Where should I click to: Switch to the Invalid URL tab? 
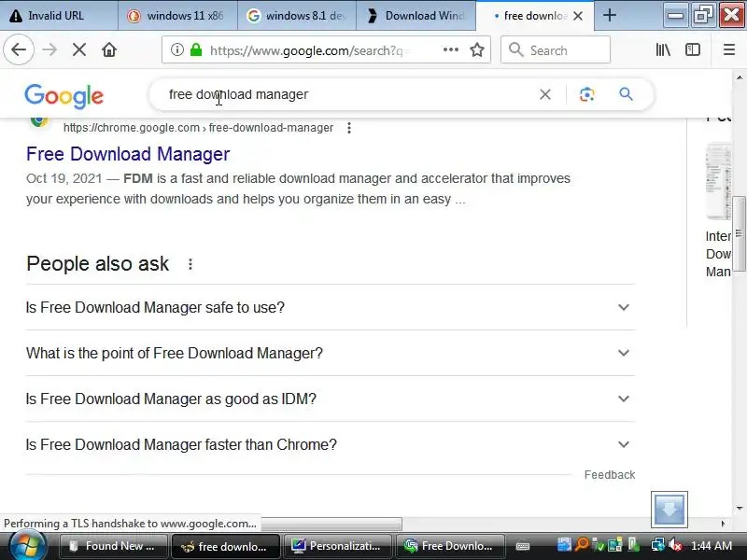pyautogui.click(x=59, y=16)
